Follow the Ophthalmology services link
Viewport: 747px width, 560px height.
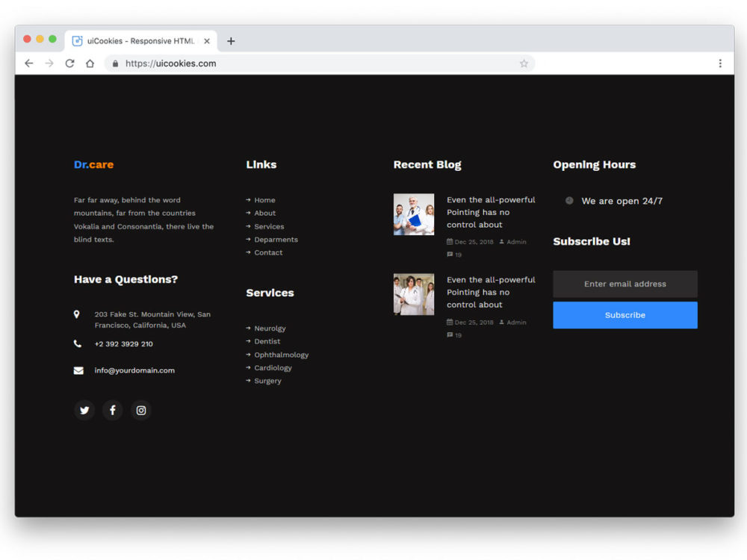coord(282,355)
